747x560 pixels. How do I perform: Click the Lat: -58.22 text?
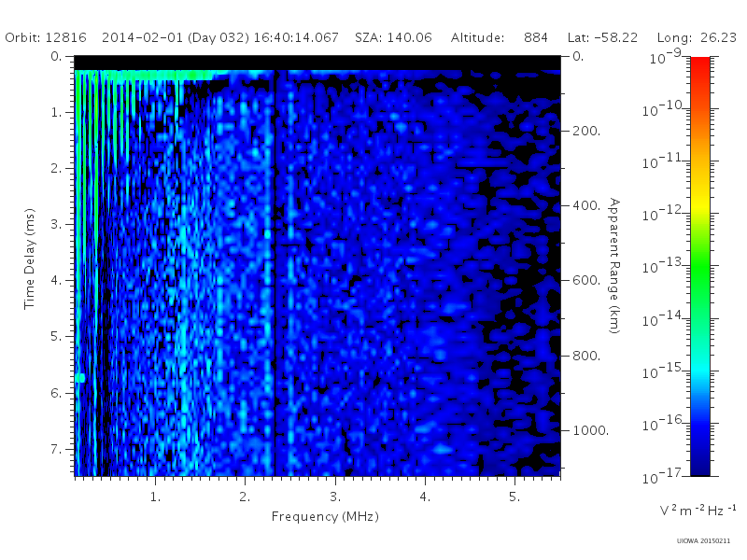pos(602,37)
